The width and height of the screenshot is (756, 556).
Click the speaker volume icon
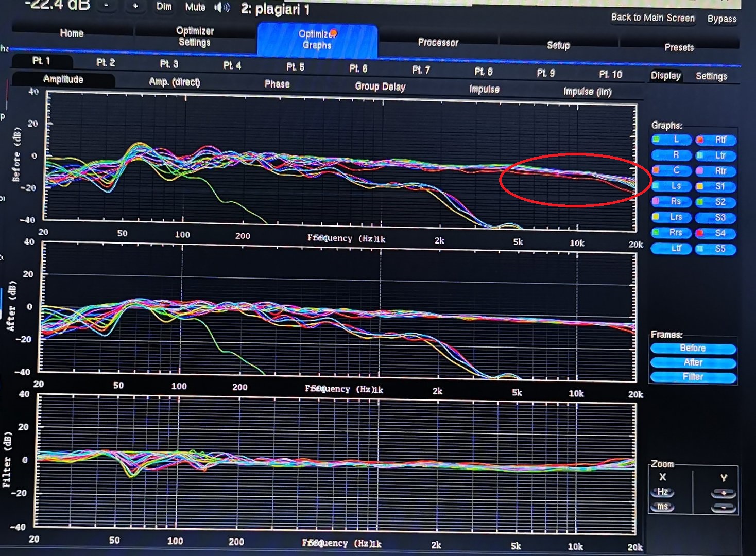pyautogui.click(x=222, y=7)
